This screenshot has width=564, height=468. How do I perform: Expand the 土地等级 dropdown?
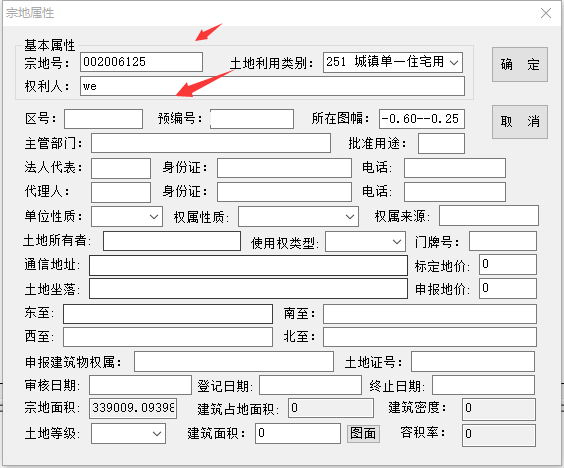tap(128, 433)
